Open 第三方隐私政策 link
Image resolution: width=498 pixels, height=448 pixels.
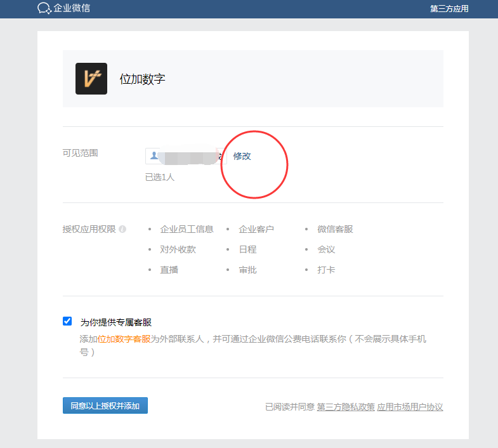[346, 407]
